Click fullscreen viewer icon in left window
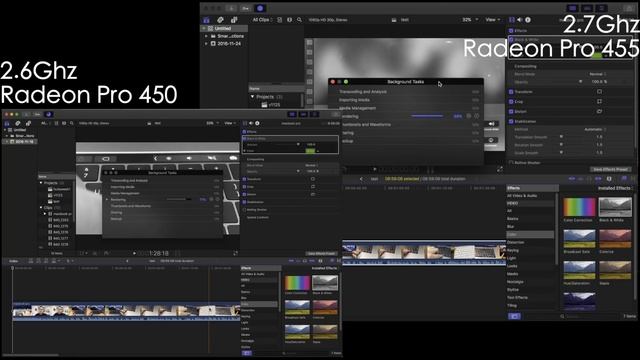 point(236,253)
